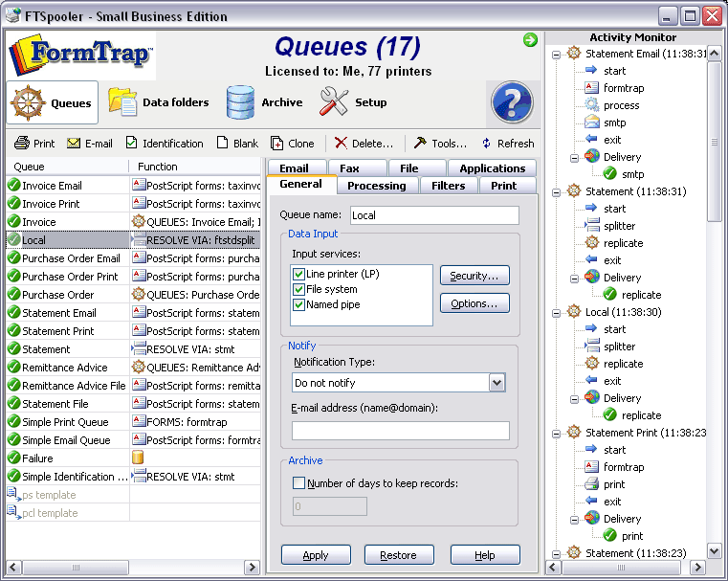
Task: Click the Failure queue cylinder function icon
Action: (138, 458)
